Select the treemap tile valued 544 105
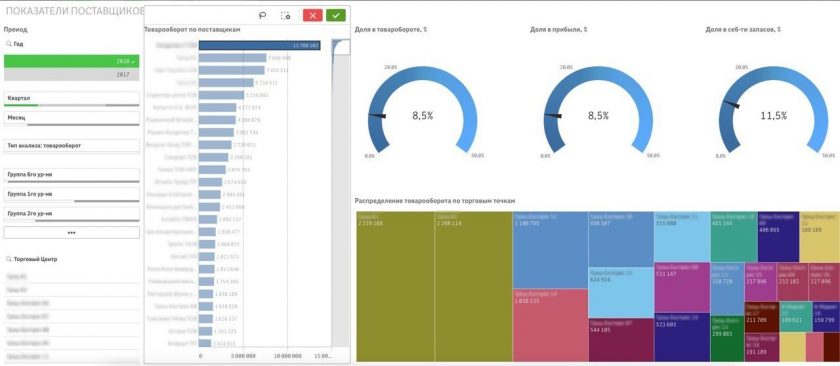Screen dimensions: 840x366 point(621,340)
